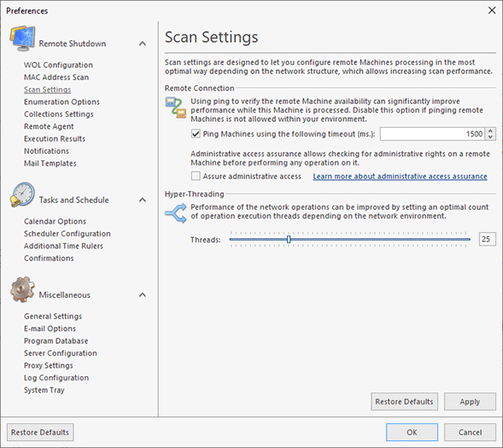
Task: Go to Notifications settings
Action: [46, 151]
